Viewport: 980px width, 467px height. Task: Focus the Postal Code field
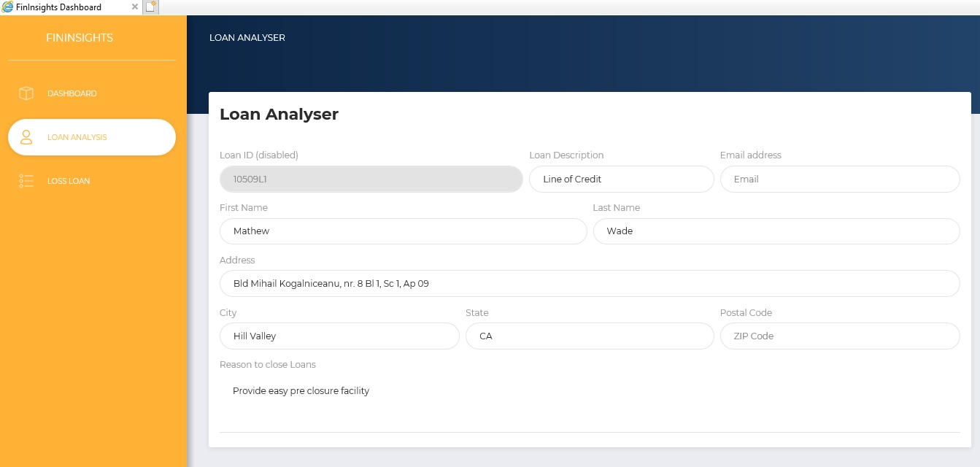coord(840,336)
